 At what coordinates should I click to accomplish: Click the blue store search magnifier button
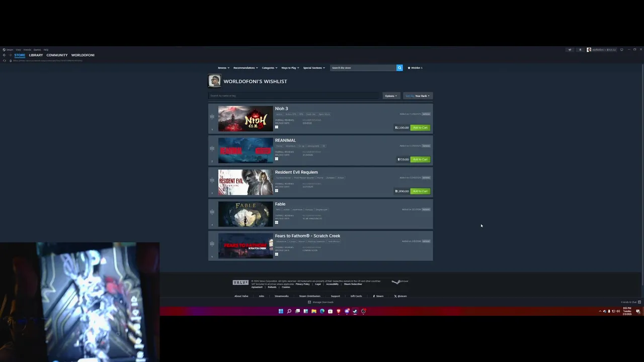tap(399, 68)
